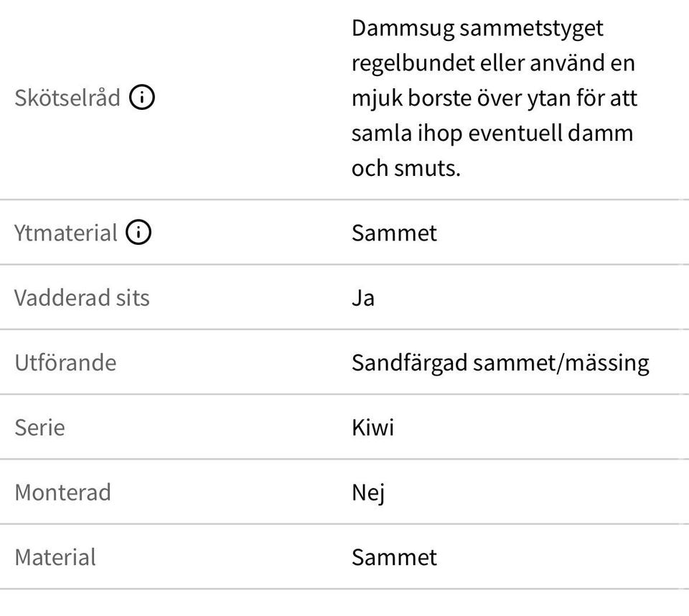This screenshot has width=689, height=616.
Task: Open info icon next to Skötselråd
Action: tap(142, 97)
